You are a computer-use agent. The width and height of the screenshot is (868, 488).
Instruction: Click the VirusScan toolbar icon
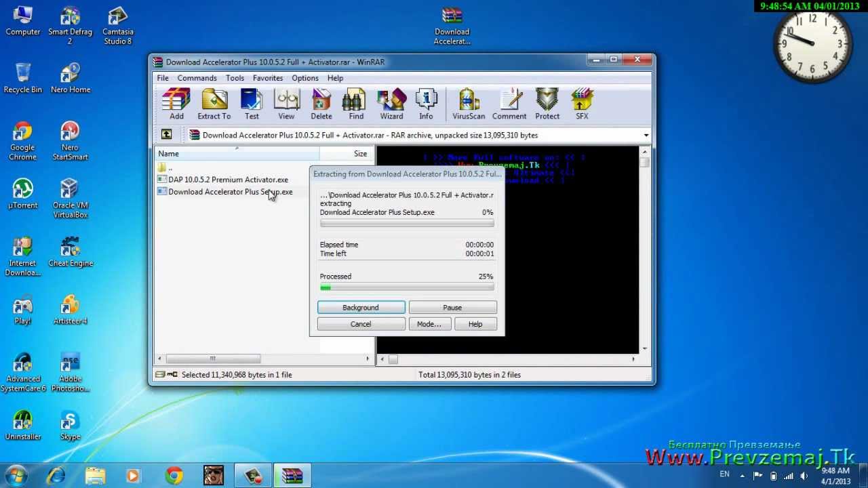(469, 104)
